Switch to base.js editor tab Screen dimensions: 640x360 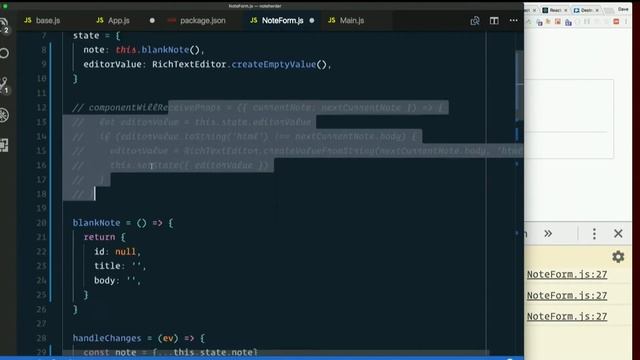pos(42,20)
